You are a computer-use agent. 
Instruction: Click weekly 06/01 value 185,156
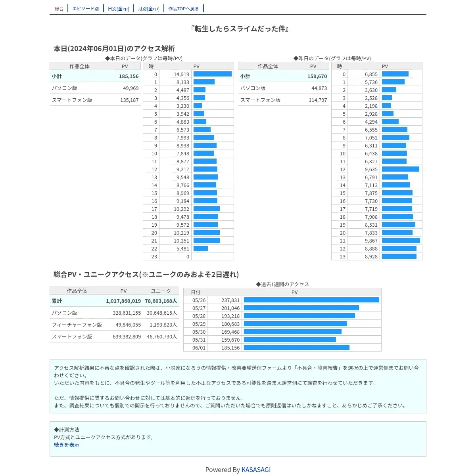pyautogui.click(x=230, y=348)
